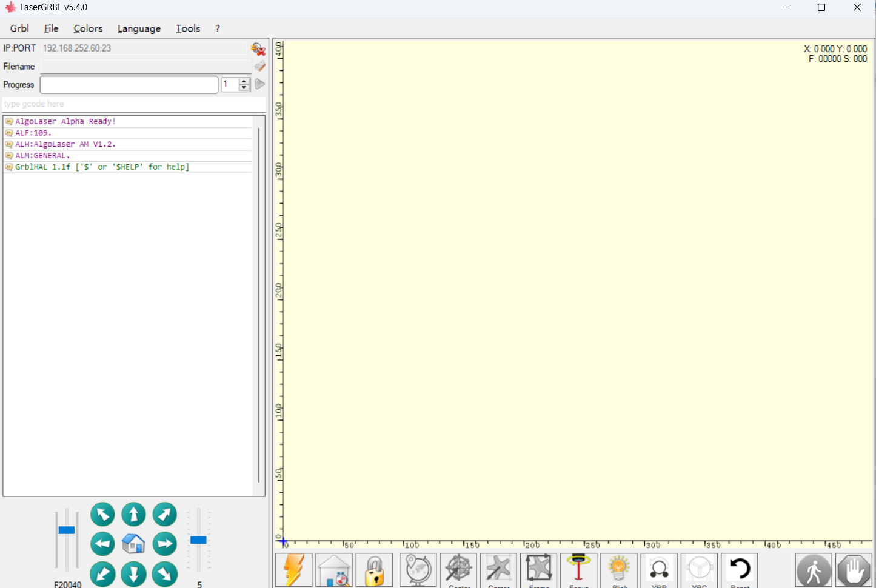This screenshot has width=876, height=588.
Task: Open the File menu
Action: (x=52, y=28)
